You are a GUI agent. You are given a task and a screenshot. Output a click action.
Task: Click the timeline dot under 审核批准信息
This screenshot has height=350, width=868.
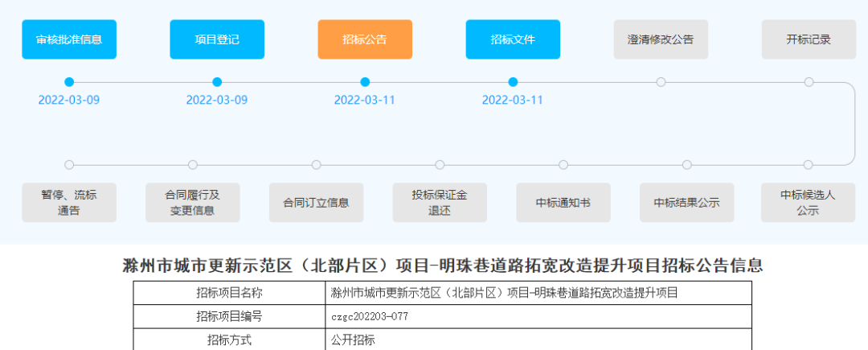69,82
